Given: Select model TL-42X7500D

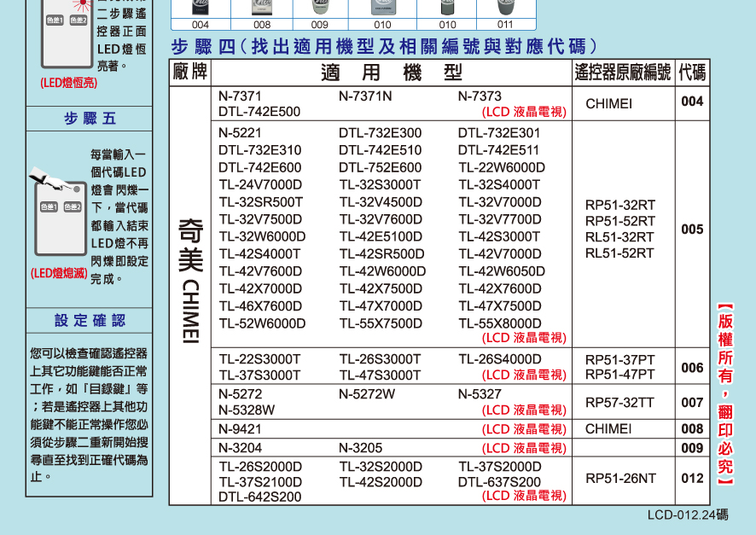Looking at the screenshot, I should (381, 288).
